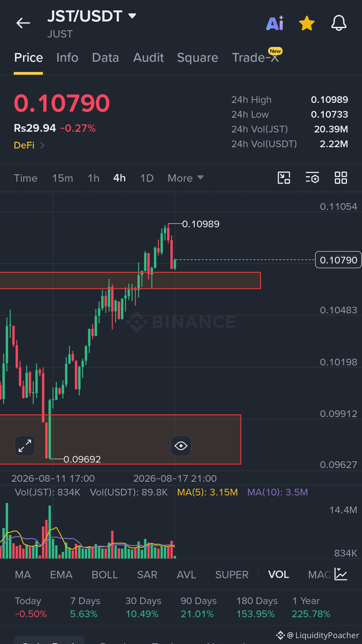The height and width of the screenshot is (644, 362).
Task: Enable the EMA indicator
Action: click(x=61, y=575)
